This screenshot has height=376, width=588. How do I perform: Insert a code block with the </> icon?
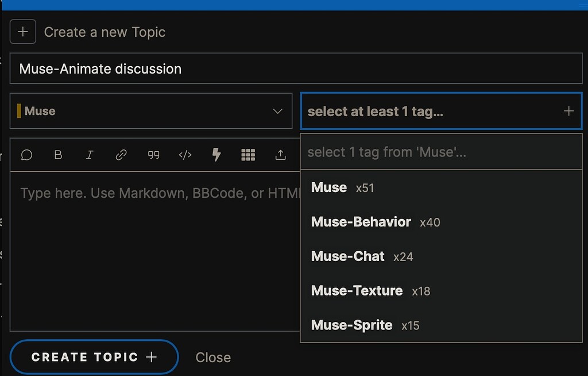tap(185, 155)
